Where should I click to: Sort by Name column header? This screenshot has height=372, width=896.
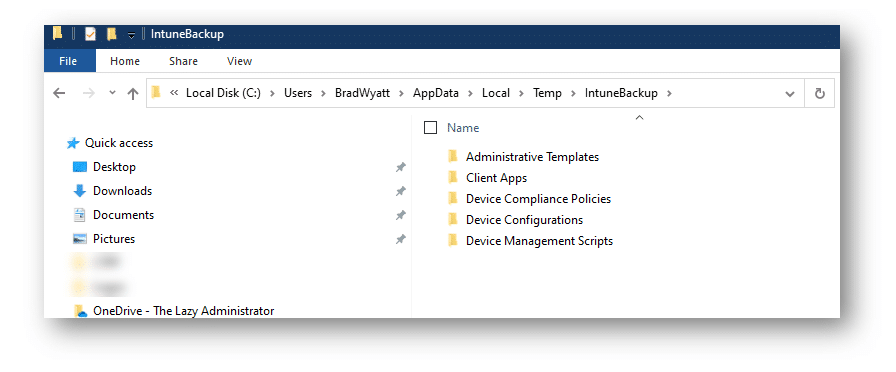point(463,128)
